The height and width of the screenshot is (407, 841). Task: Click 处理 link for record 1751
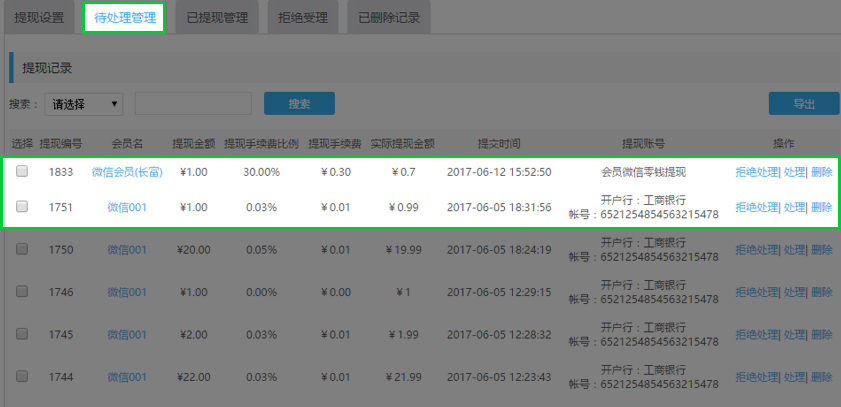click(x=793, y=207)
